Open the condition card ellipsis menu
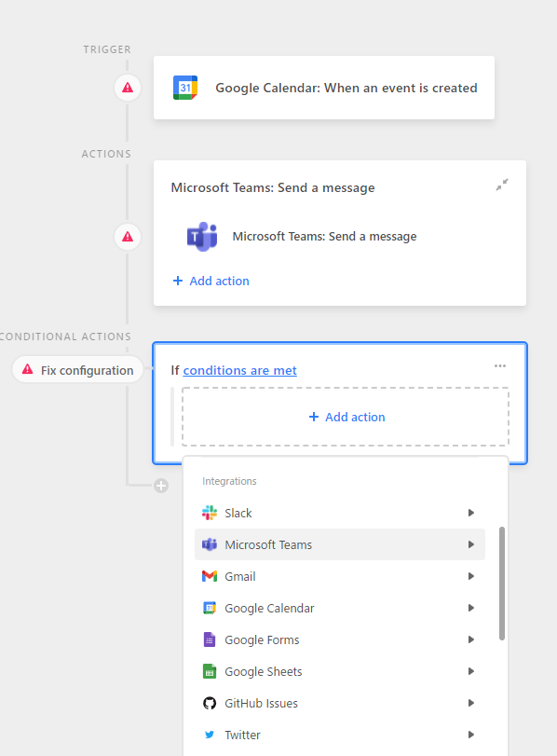 (x=500, y=366)
